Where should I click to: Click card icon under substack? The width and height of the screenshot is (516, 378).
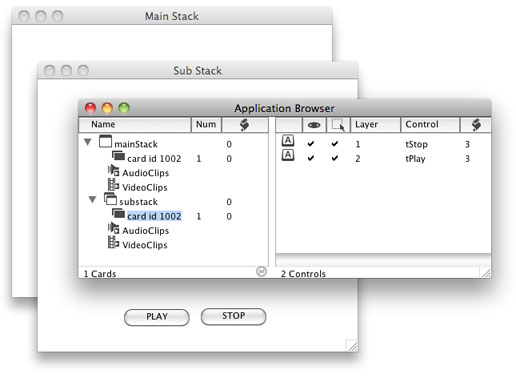click(x=118, y=213)
